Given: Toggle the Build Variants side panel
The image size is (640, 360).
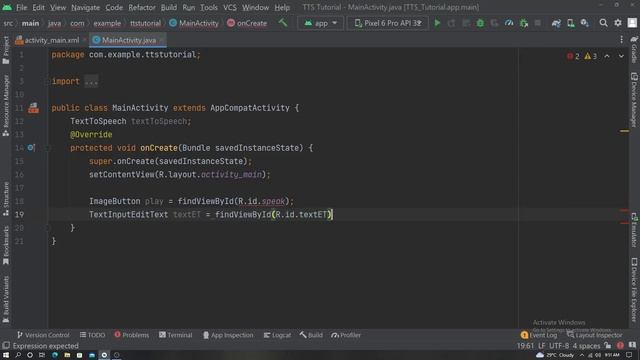Looking at the screenshot, I should point(6,300).
